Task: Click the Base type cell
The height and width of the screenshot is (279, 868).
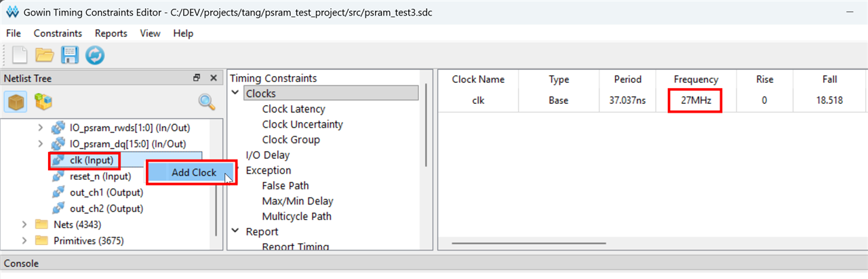Action: [x=559, y=100]
